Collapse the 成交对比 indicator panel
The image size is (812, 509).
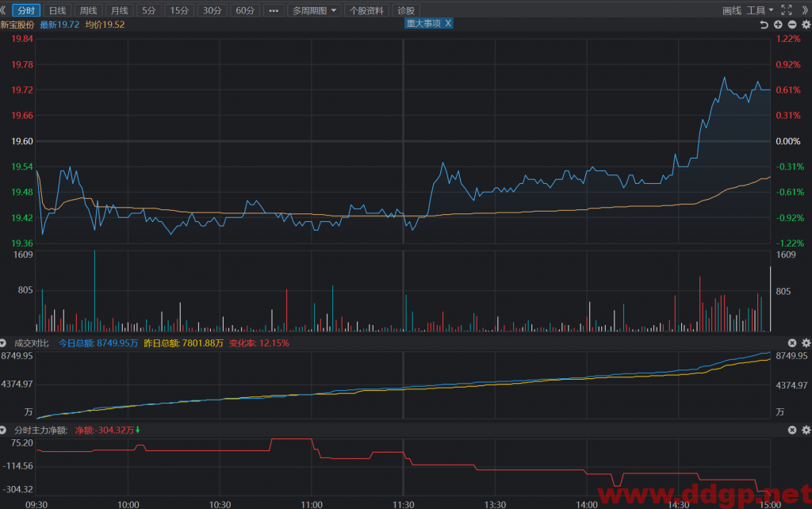pyautogui.click(x=3, y=343)
